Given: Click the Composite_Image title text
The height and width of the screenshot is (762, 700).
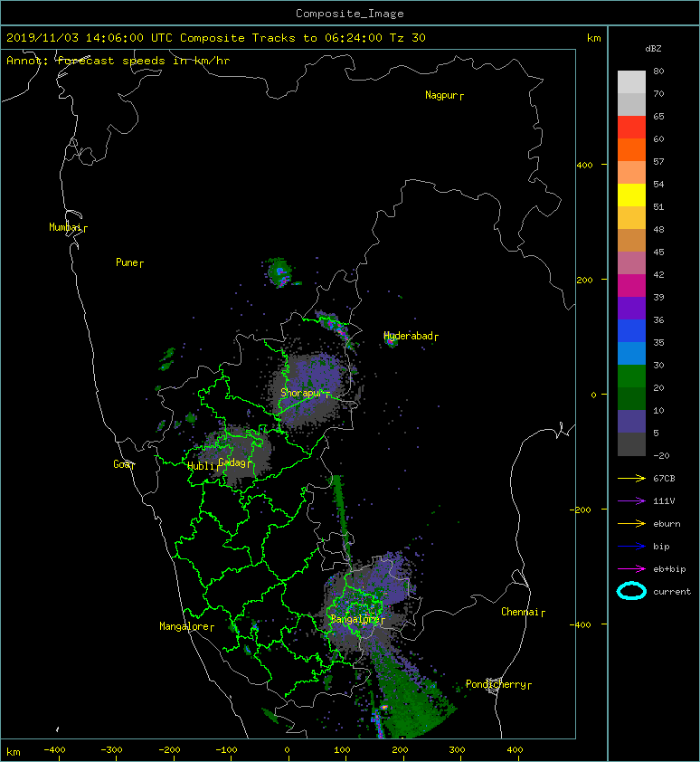Looking at the screenshot, I should (x=350, y=14).
